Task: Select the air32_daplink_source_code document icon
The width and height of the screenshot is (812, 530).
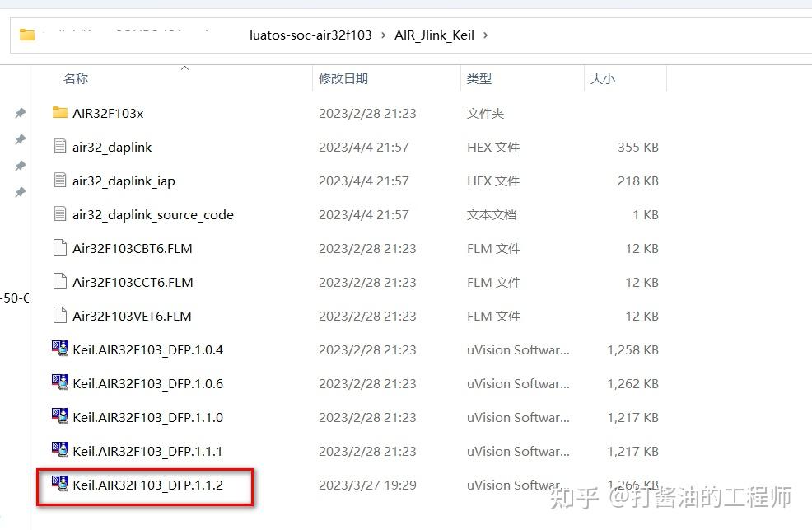Action: tap(60, 213)
